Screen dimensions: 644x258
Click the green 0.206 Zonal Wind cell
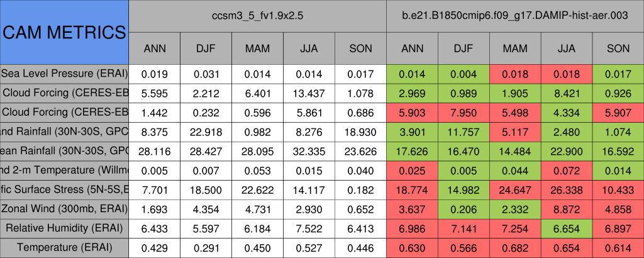point(464,209)
